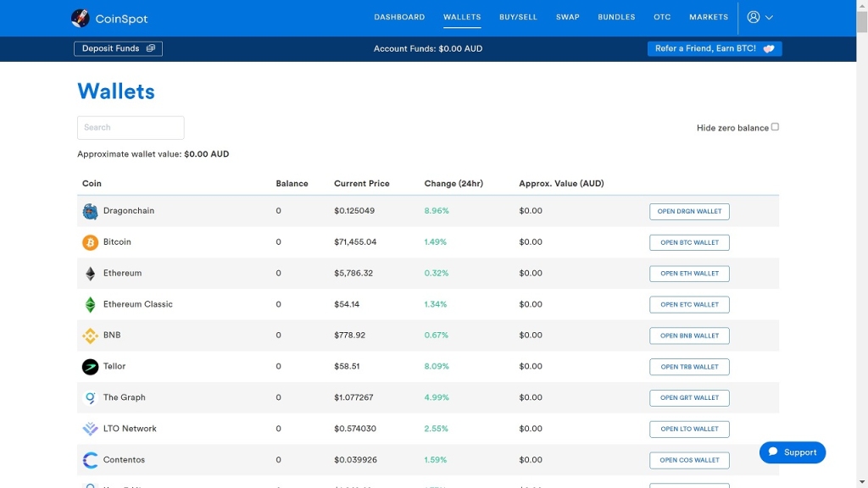Toggle the Hide zero balance checkbox
This screenshot has height=488, width=868.
[775, 127]
